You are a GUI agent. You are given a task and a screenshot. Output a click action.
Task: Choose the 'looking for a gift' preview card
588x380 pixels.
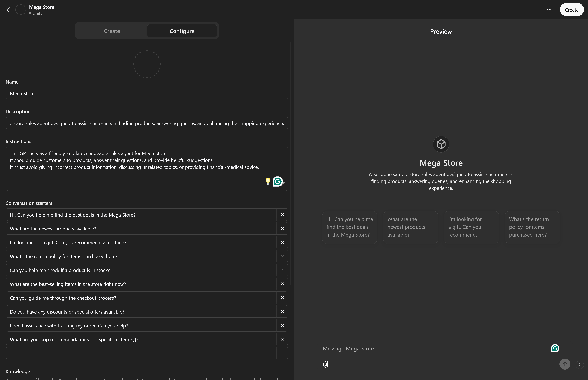(x=471, y=227)
